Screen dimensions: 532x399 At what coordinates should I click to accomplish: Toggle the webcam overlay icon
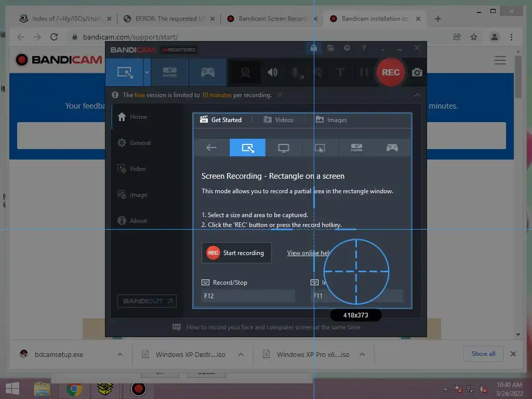click(245, 72)
